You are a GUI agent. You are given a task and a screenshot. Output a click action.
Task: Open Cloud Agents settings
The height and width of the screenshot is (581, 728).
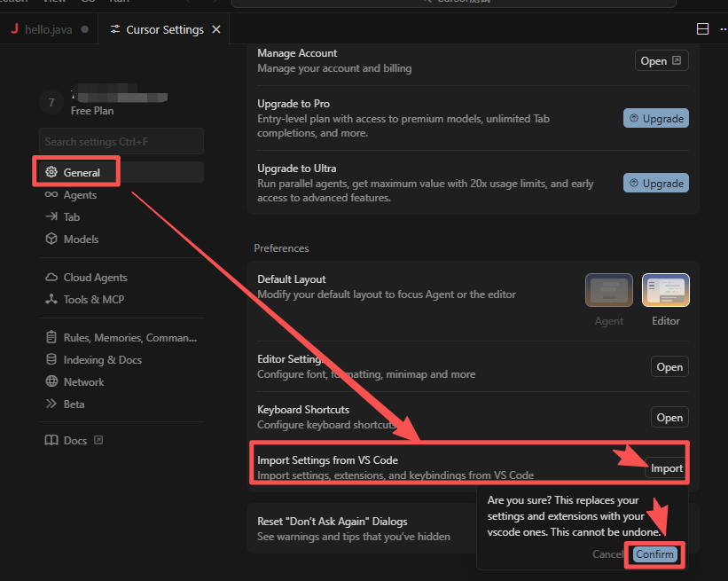(x=121, y=278)
